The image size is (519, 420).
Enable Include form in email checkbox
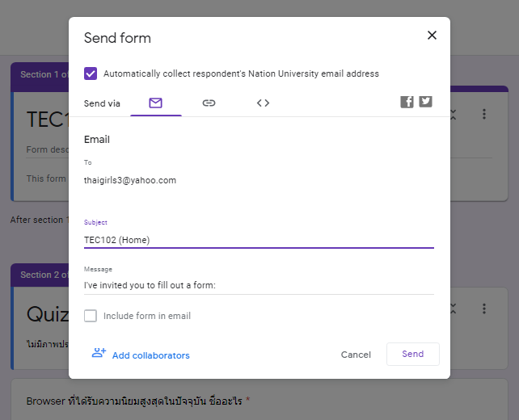(x=91, y=316)
